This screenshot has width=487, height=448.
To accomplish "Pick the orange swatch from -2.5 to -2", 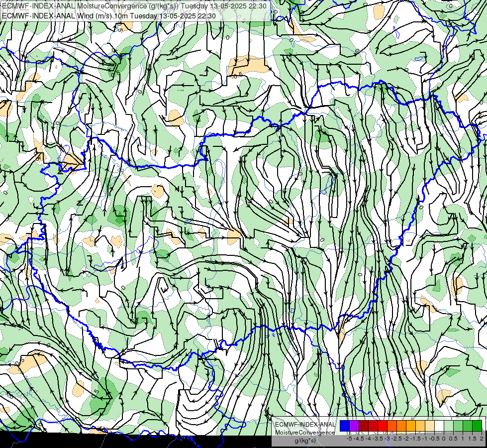I will 401,426.
